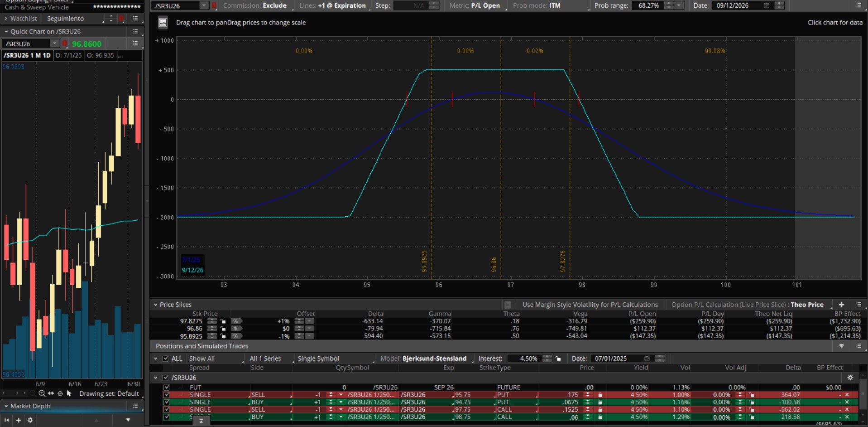Click the zoom in magnifier on Quick Chart

[x=42, y=393]
